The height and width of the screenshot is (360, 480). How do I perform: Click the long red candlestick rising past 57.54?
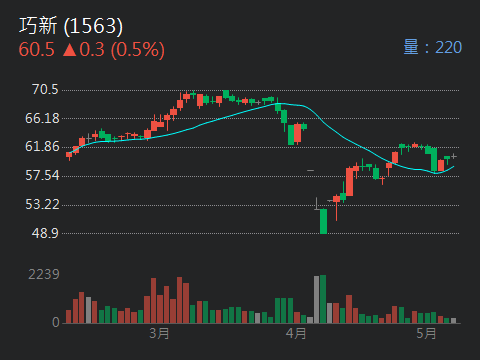point(349,182)
